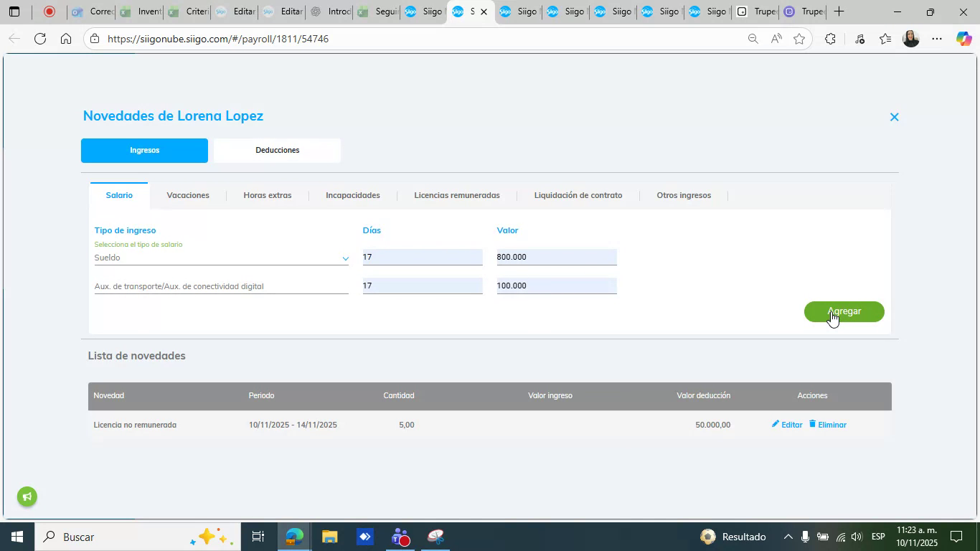The height and width of the screenshot is (551, 980).
Task: Click the green Agregar button
Action: click(844, 311)
